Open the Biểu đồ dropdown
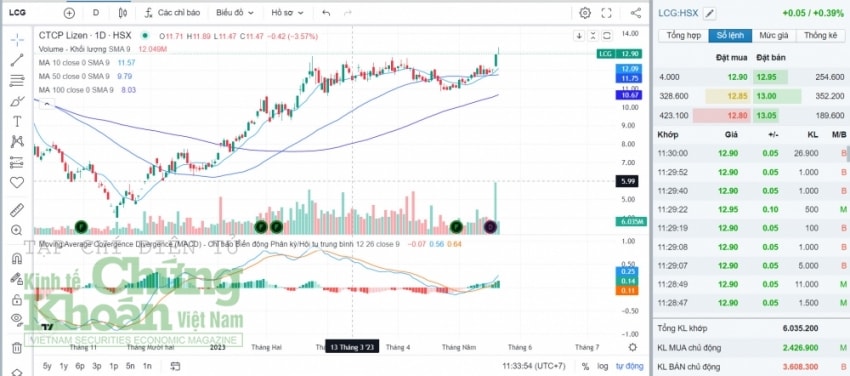 pos(233,12)
